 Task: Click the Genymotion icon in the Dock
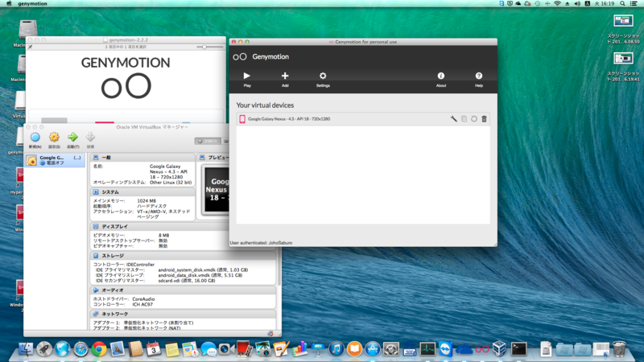482,349
